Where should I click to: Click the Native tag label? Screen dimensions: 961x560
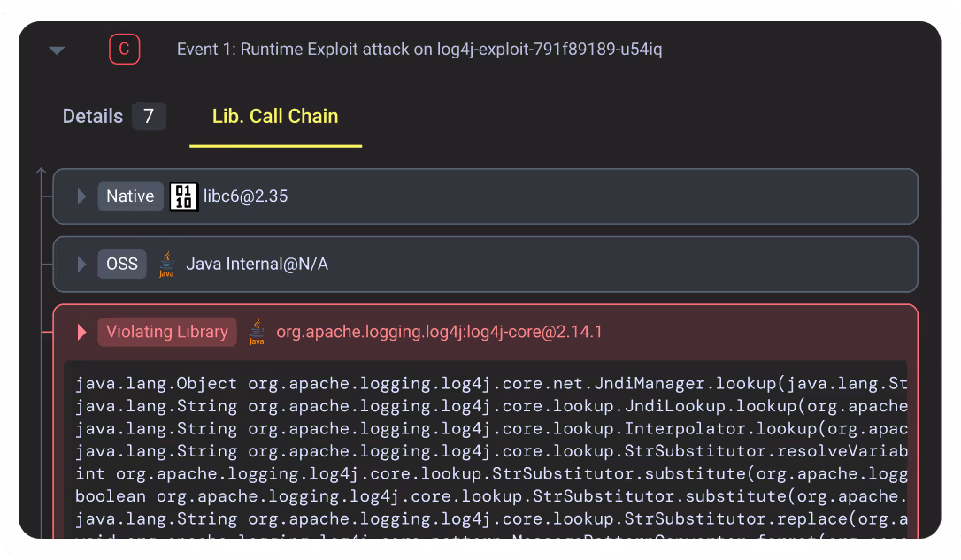(x=130, y=196)
